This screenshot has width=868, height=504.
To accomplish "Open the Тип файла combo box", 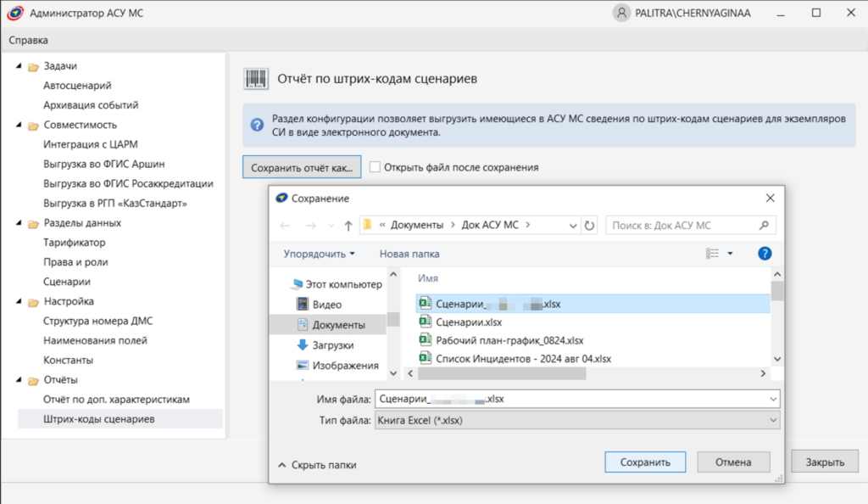I will pos(577,420).
